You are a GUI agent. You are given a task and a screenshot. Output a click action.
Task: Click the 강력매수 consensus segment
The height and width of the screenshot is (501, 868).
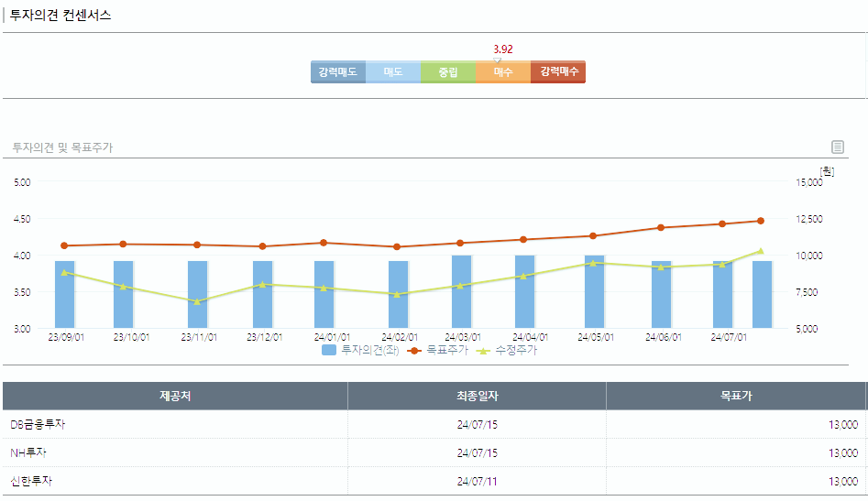point(558,71)
